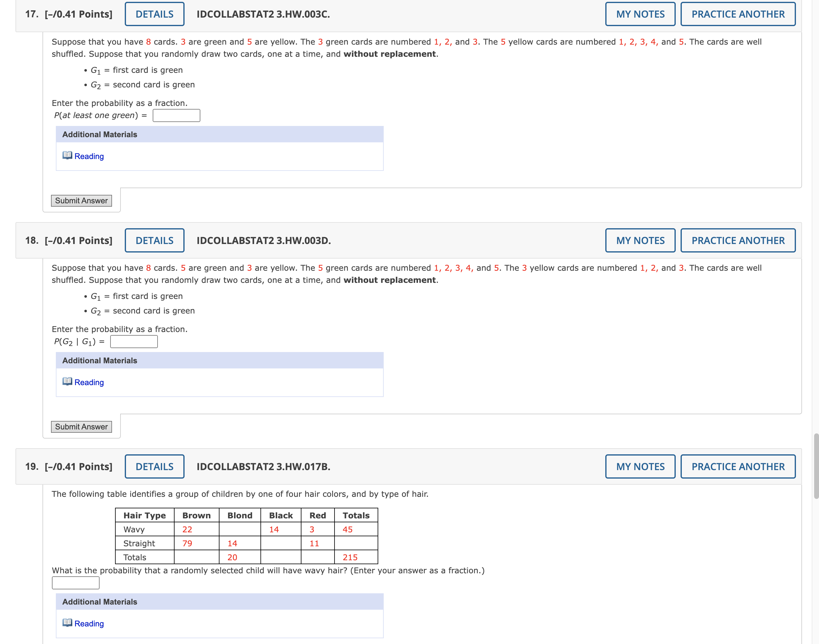Image resolution: width=819 pixels, height=644 pixels.
Task: Open MY NOTES for question 19
Action: point(640,466)
